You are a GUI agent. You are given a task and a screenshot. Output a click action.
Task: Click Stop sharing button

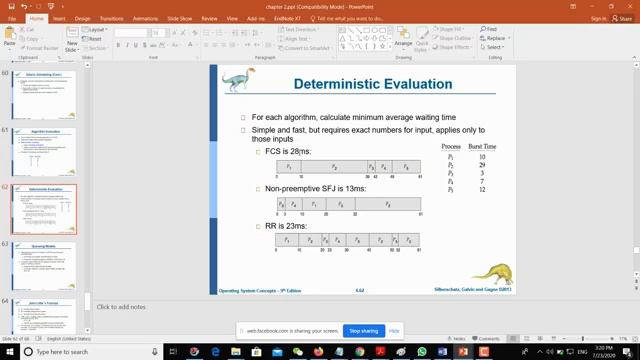[364, 331]
